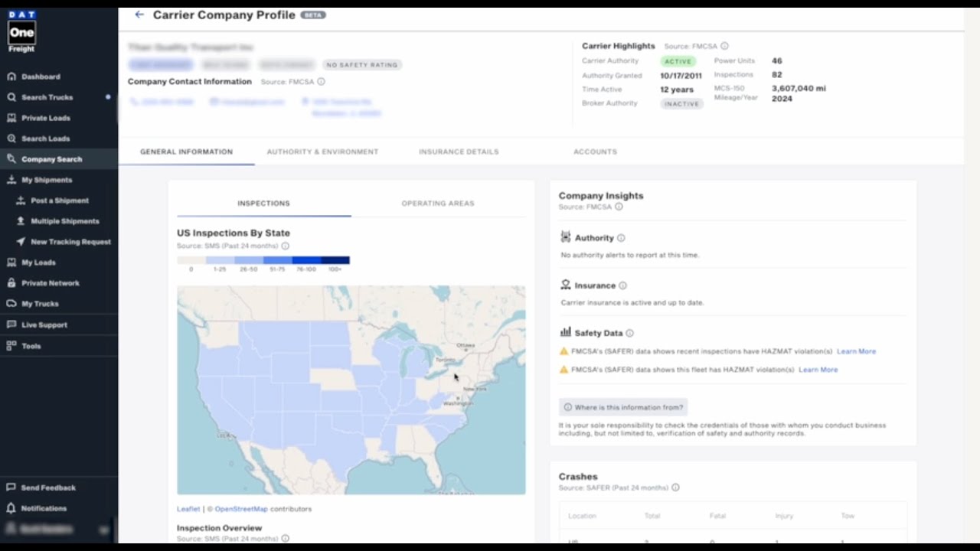Image resolution: width=980 pixels, height=551 pixels.
Task: Click the My Shipments download icon
Action: coord(11,180)
